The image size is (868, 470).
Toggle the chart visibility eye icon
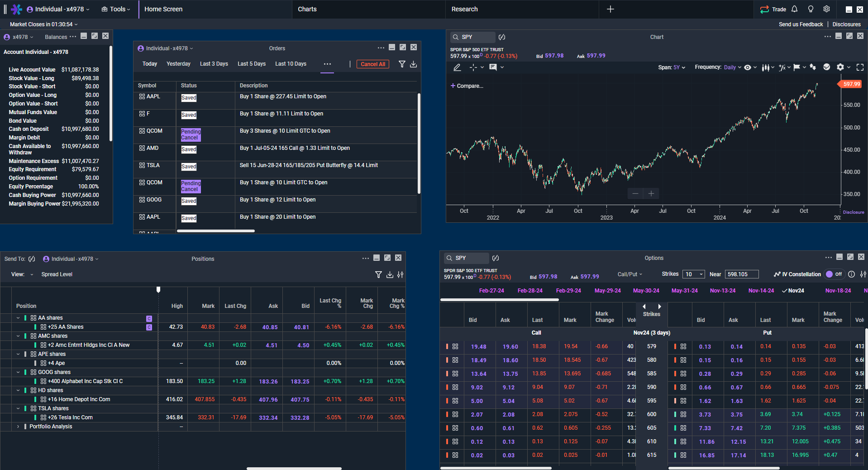[x=748, y=67]
